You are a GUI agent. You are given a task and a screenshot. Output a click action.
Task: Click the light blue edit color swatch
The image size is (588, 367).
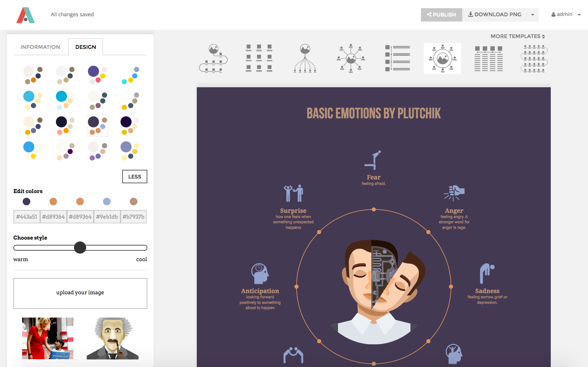click(107, 202)
